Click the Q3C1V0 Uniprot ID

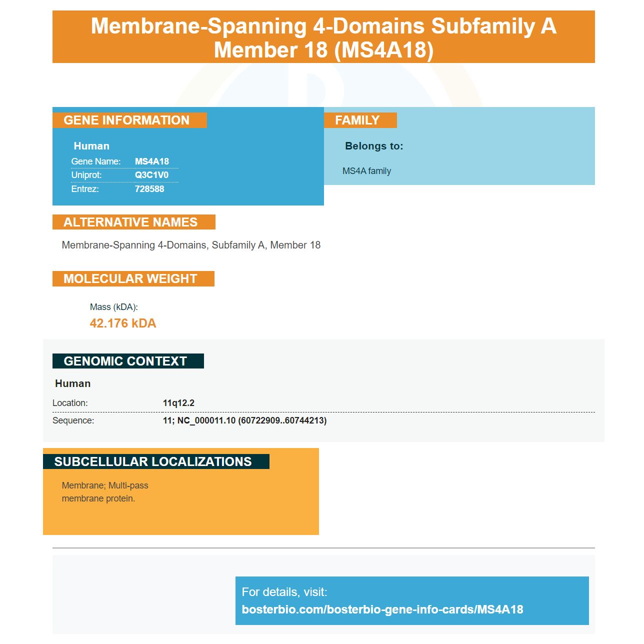click(x=151, y=175)
